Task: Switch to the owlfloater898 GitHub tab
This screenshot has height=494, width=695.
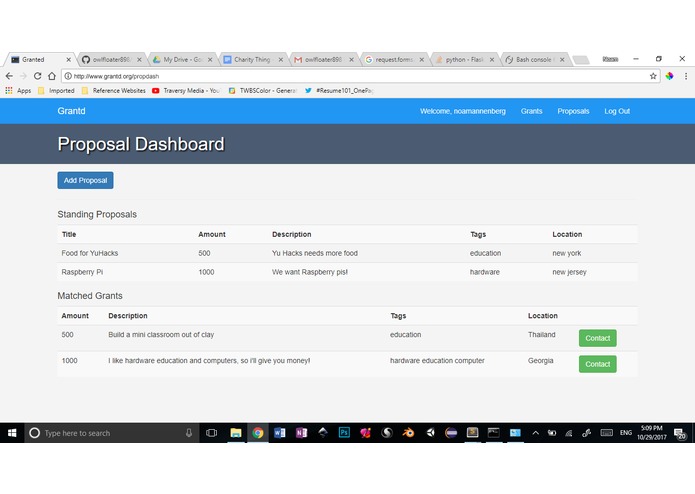Action: (x=112, y=59)
